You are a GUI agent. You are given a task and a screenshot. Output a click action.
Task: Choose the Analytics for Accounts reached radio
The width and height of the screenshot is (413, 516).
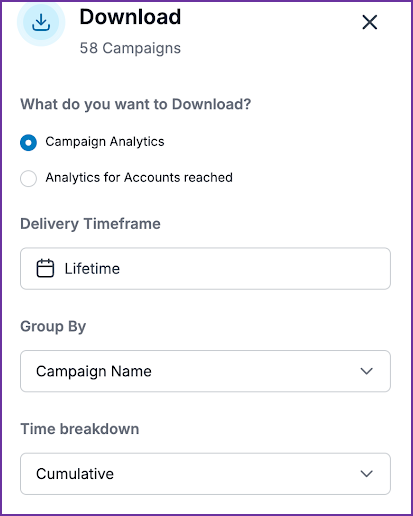click(x=28, y=179)
